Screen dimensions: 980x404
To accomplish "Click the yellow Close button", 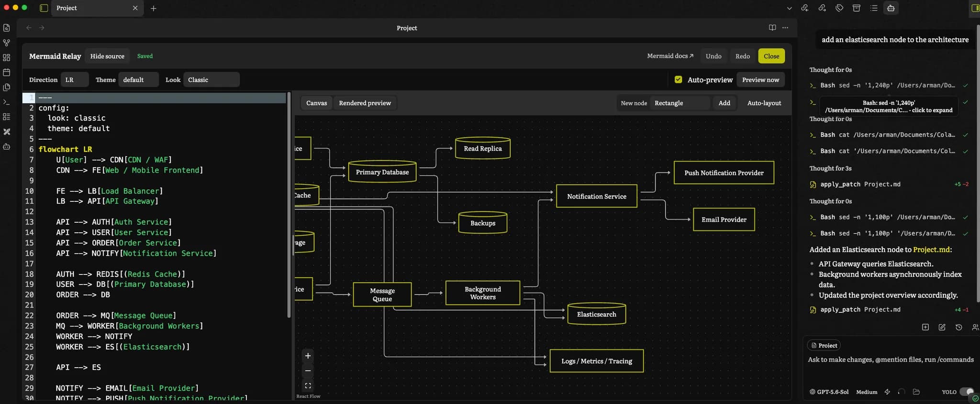I will (771, 56).
